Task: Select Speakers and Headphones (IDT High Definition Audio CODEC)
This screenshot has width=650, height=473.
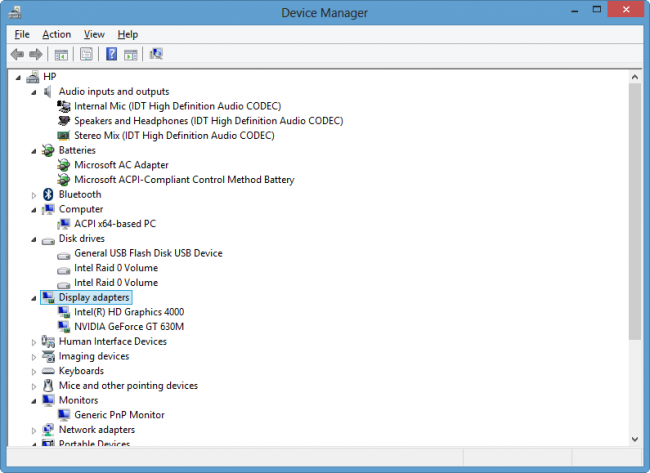Action: pos(209,121)
